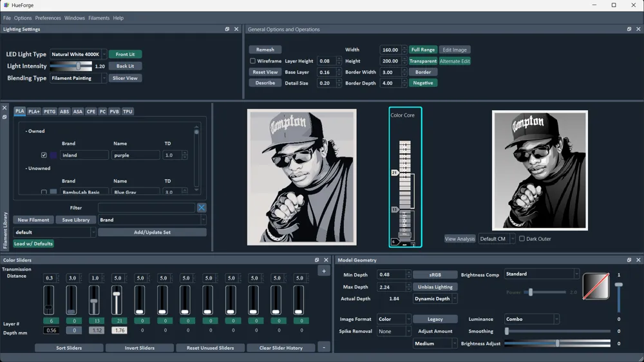This screenshot has height=362, width=644.
Task: Float the General Options and Operations panel
Action: point(629,29)
